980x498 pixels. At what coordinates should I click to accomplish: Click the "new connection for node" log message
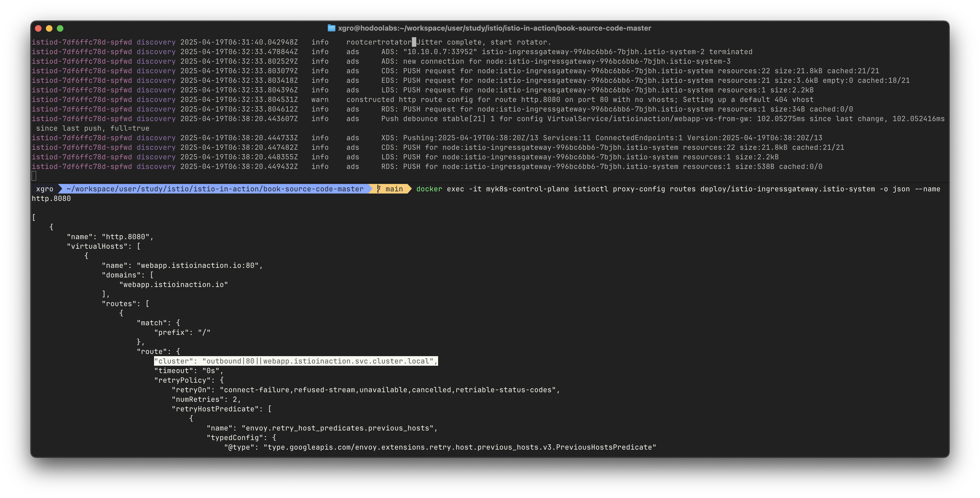tap(556, 61)
